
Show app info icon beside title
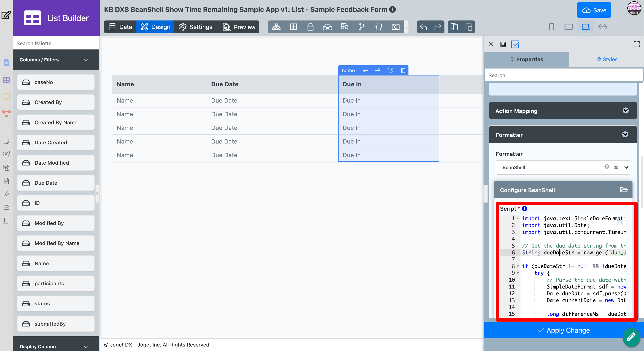tap(392, 10)
